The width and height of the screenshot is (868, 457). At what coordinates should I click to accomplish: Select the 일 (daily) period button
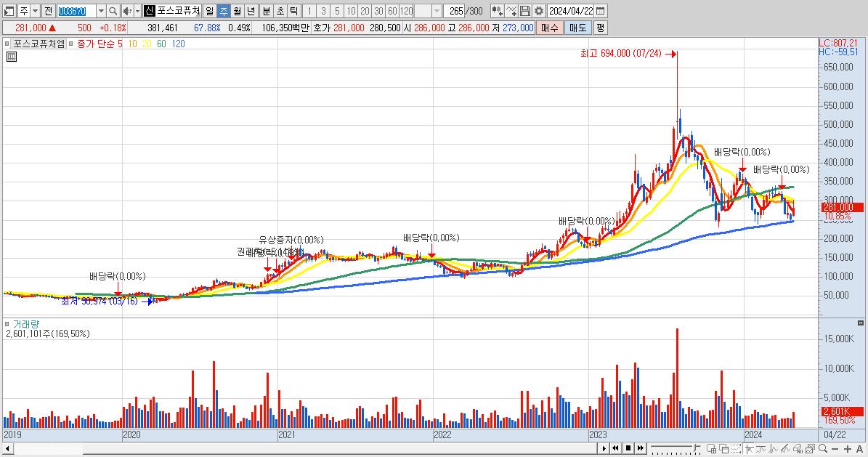click(210, 11)
